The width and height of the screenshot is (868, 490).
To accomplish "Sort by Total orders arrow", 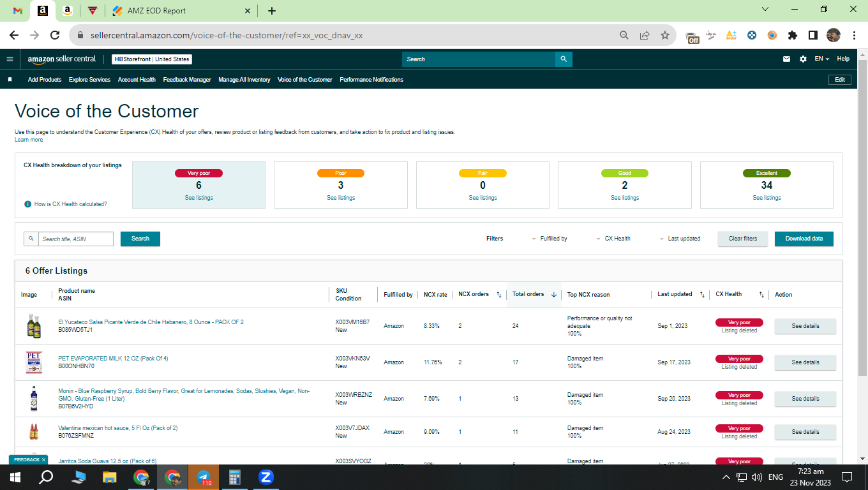I will (553, 295).
